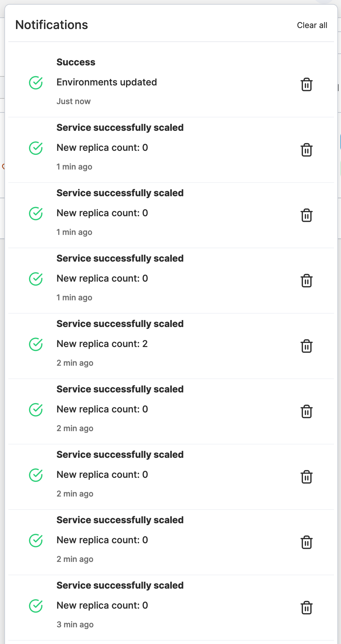Click the trash icon next to the third notification
Image resolution: width=341 pixels, height=644 pixels.
tap(306, 216)
